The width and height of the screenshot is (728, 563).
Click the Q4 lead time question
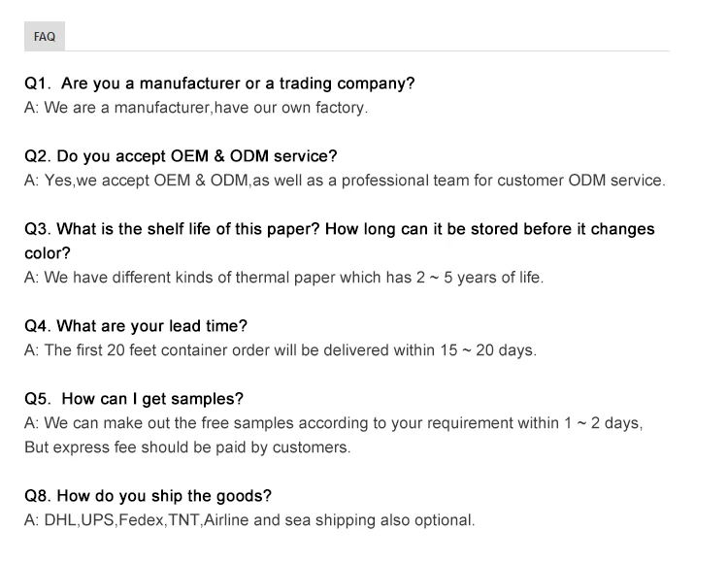(136, 326)
